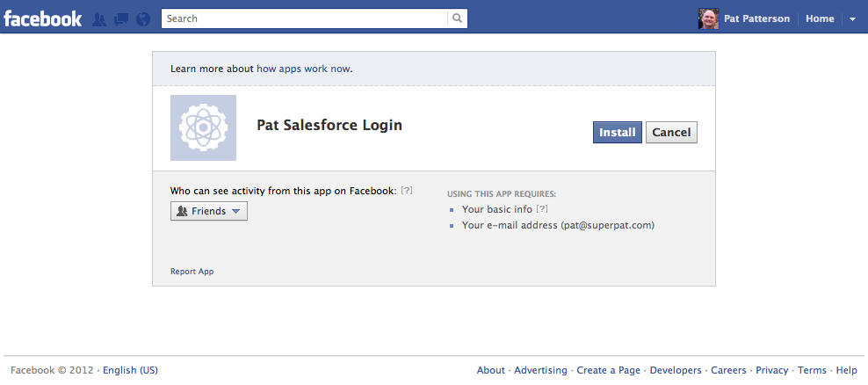This screenshot has height=385, width=868.
Task: Go to Home in header
Action: [820, 18]
